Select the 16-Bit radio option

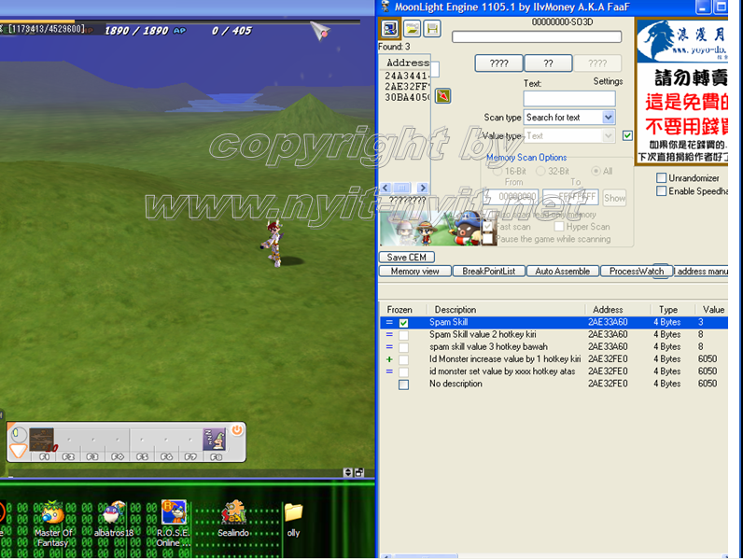click(498, 171)
